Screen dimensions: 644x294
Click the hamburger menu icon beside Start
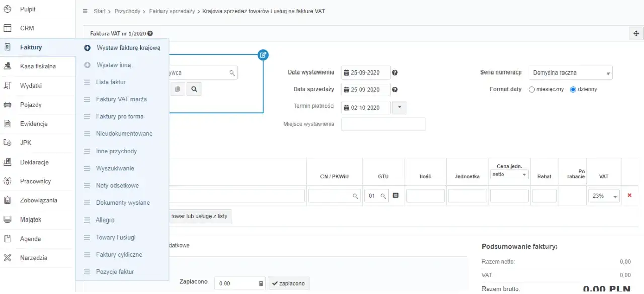85,11
